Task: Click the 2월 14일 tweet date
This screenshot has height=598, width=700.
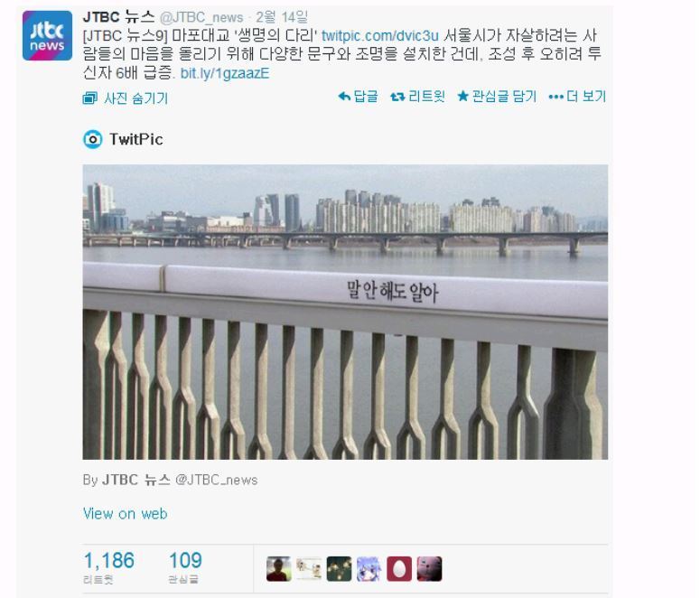Action: coord(282,17)
